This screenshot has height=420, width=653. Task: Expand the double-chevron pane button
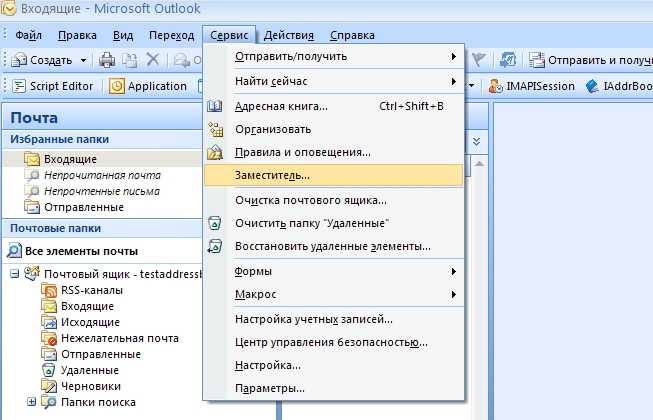[x=477, y=142]
